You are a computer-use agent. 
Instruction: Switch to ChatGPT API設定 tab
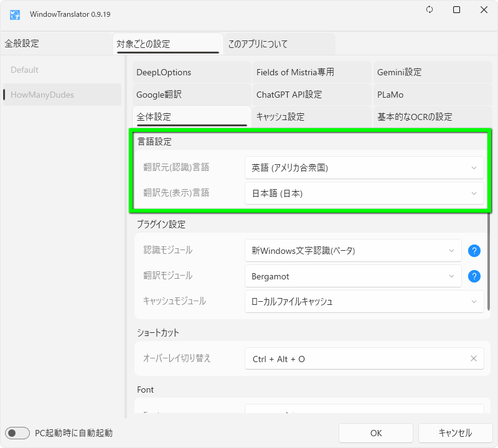coord(311,95)
